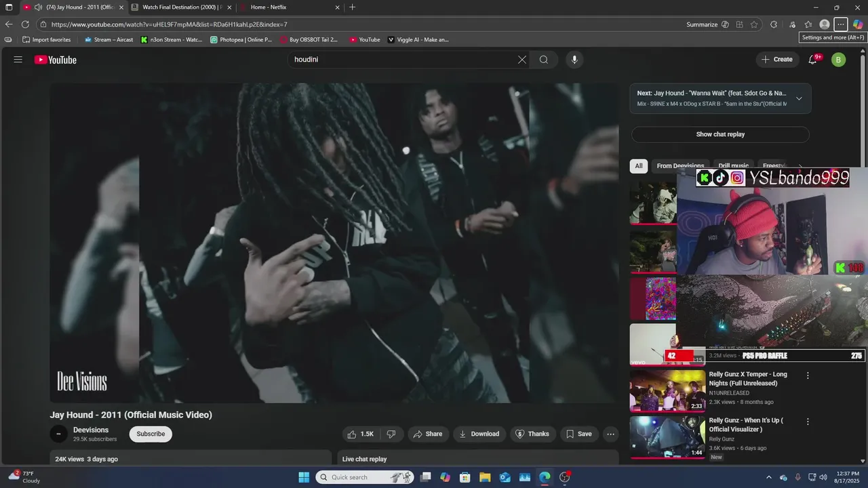Click the Create button
Screen dimensions: 868x488
(777, 60)
